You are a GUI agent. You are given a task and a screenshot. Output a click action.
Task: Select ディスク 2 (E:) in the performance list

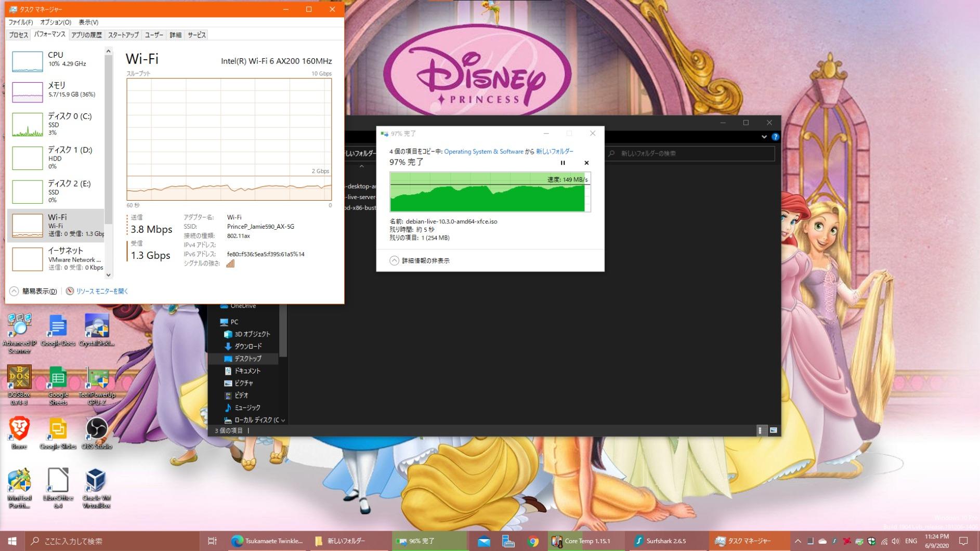point(56,192)
